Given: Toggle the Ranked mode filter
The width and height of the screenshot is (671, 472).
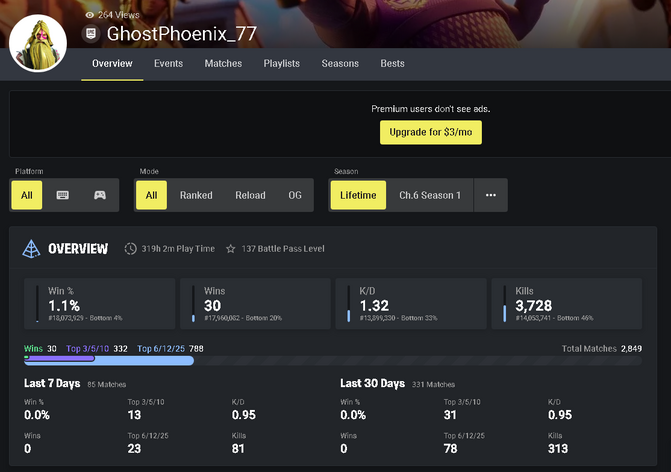Looking at the screenshot, I should 196,195.
